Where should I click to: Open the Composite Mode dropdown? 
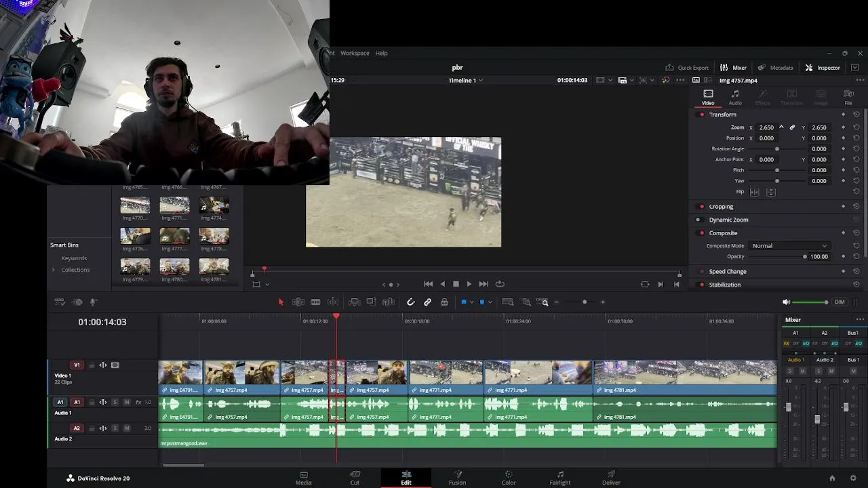pos(789,246)
